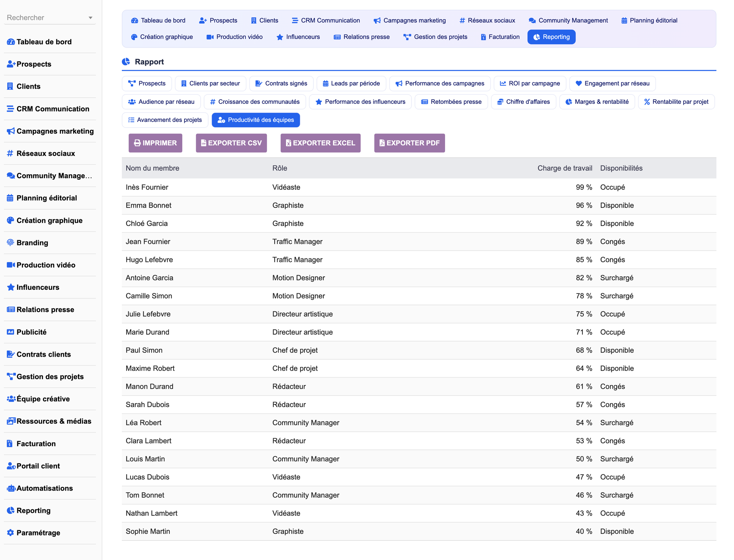
Task: Click the Campagnes marketing megaphone icon in sidebar
Action: point(11,131)
